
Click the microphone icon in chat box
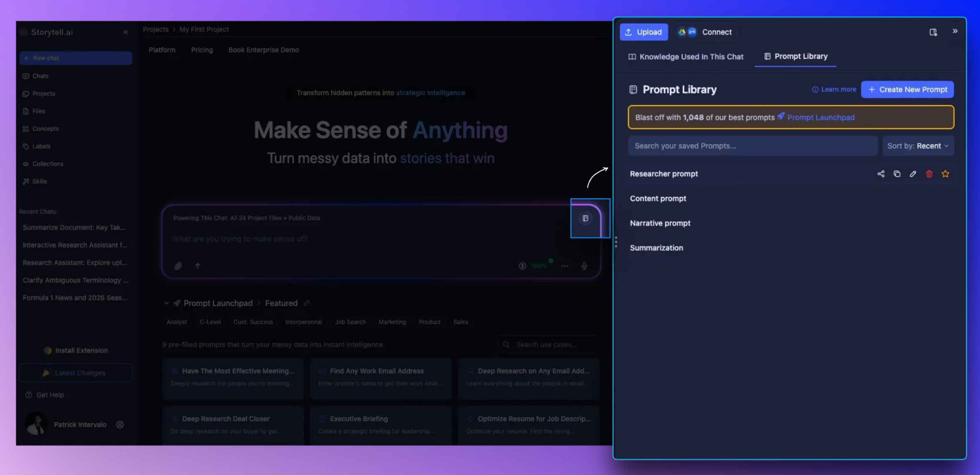point(584,266)
